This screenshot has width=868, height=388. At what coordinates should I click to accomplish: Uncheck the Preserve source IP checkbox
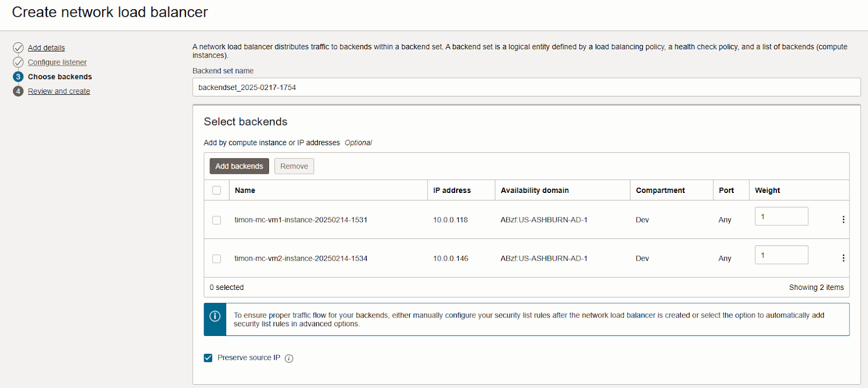pos(208,358)
